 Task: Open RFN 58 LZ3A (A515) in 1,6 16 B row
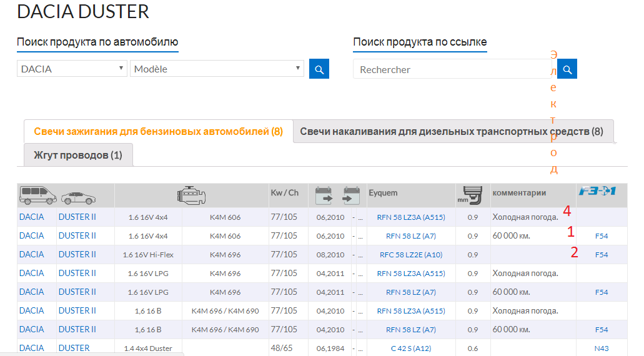click(411, 311)
